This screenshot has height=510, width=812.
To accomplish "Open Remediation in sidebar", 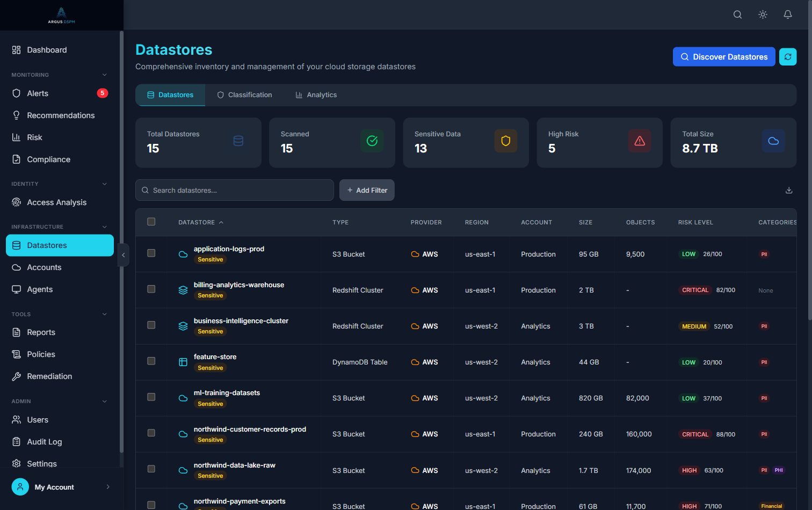I will pyautogui.click(x=60, y=376).
